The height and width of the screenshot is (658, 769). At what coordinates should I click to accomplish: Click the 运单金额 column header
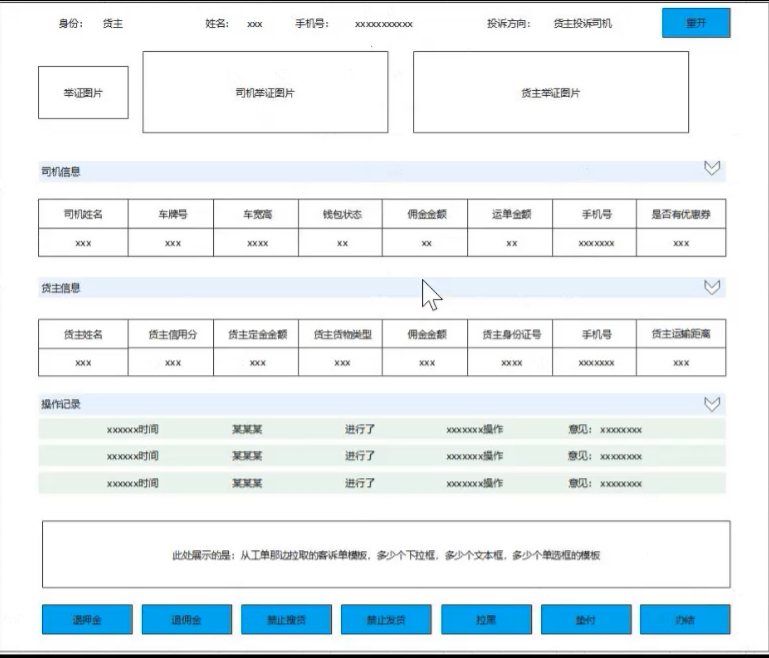510,214
